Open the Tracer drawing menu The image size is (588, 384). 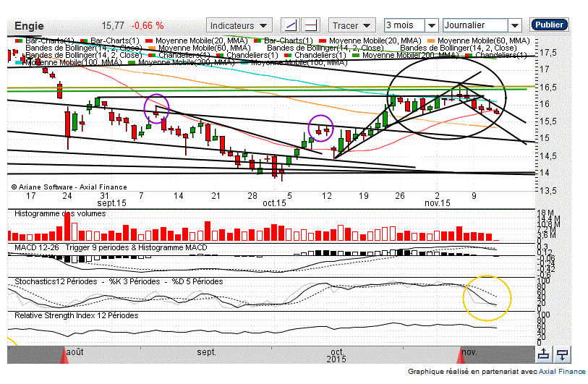pos(352,25)
